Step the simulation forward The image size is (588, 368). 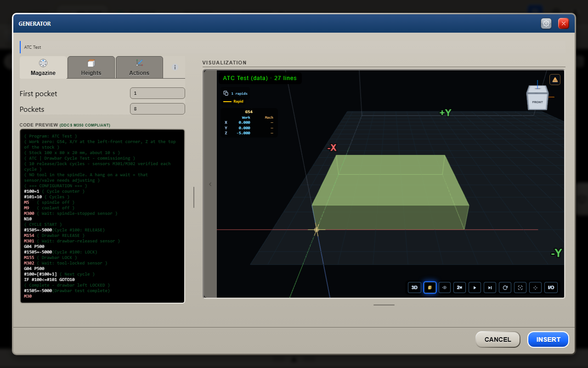[x=490, y=287]
